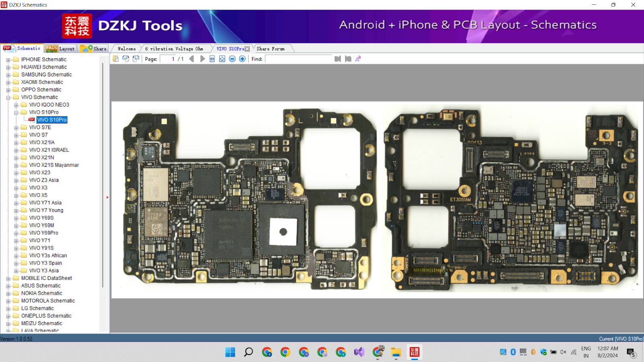Select VIVO Y69Pro folder
Viewport: 644px width, 362px height.
click(43, 233)
